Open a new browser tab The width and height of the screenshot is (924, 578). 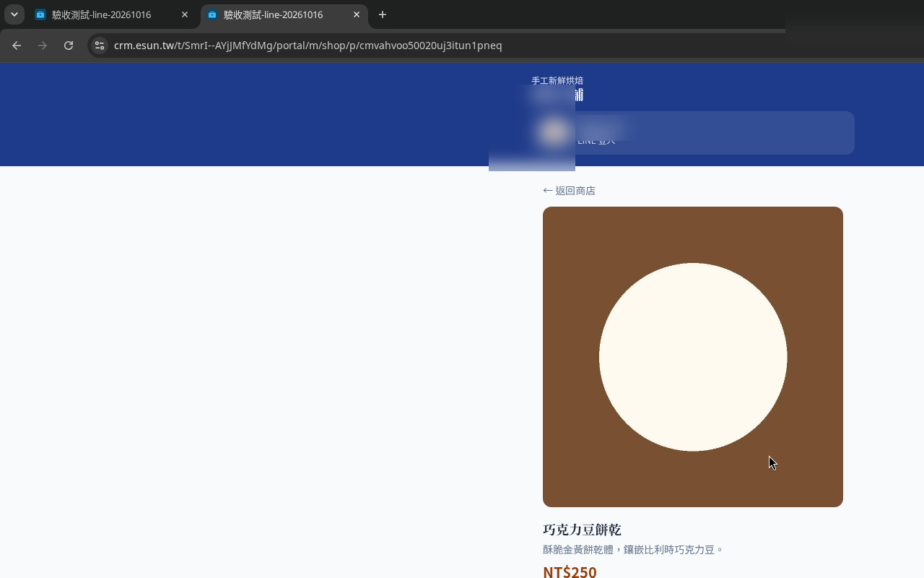pos(383,14)
